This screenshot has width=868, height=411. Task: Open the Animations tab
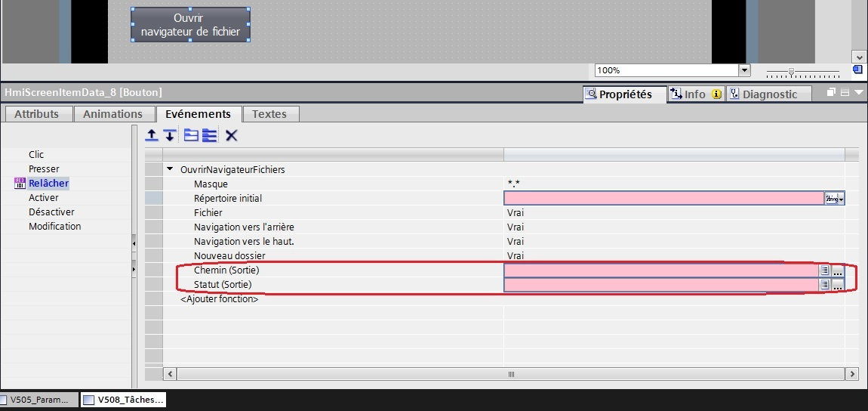tap(113, 114)
